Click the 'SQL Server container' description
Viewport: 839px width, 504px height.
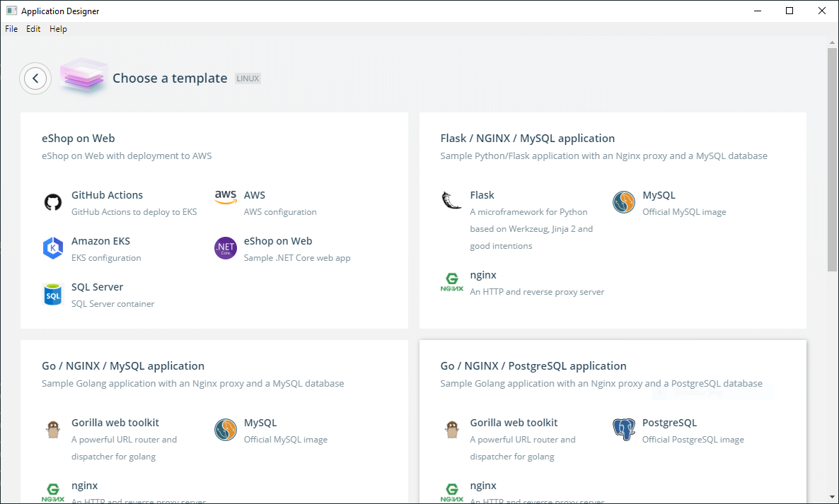coord(112,304)
